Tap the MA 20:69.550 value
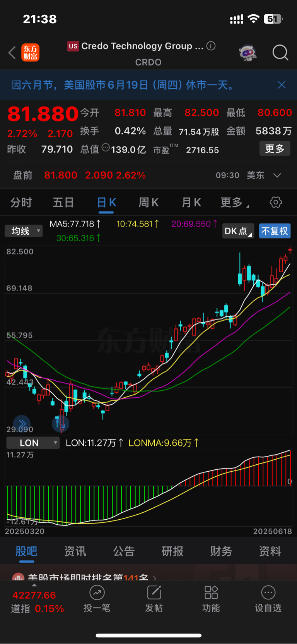The image size is (297, 644). coord(194,224)
